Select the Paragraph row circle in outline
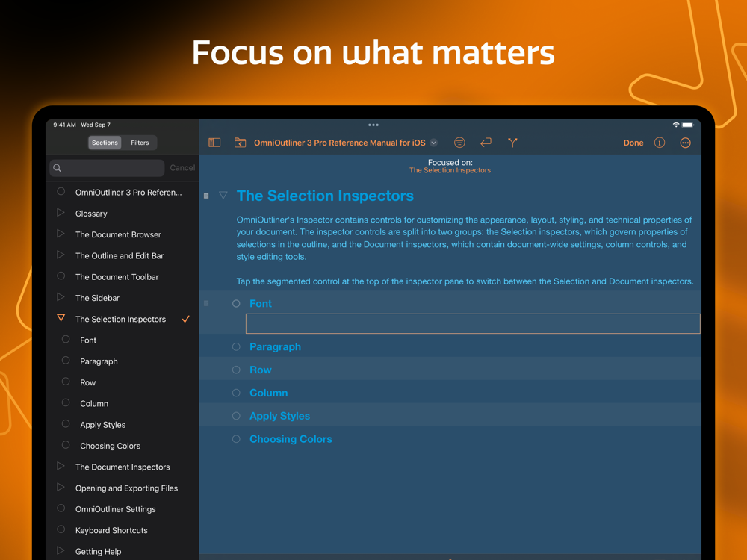The width and height of the screenshot is (747, 560). coord(236,346)
